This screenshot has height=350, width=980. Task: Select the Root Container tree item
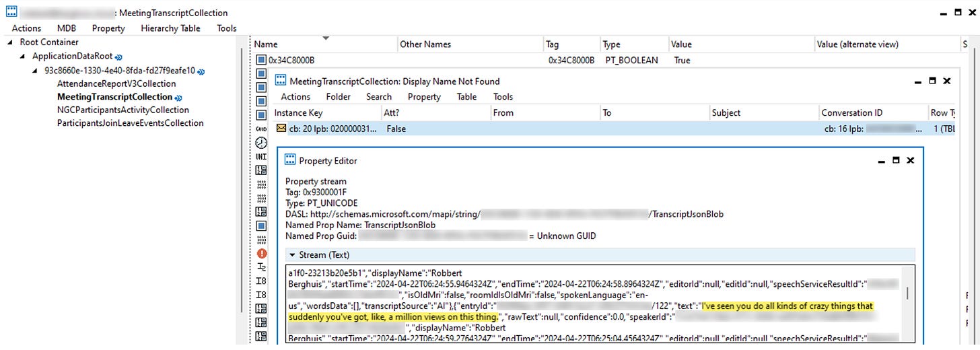(x=50, y=42)
